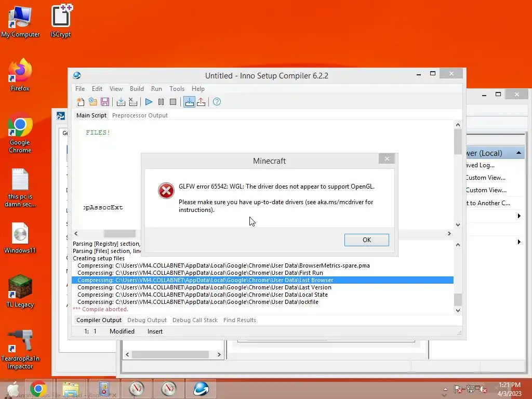The width and height of the screenshot is (532, 399).
Task: Click compiler output scroll down arrow
Action: (x=458, y=311)
